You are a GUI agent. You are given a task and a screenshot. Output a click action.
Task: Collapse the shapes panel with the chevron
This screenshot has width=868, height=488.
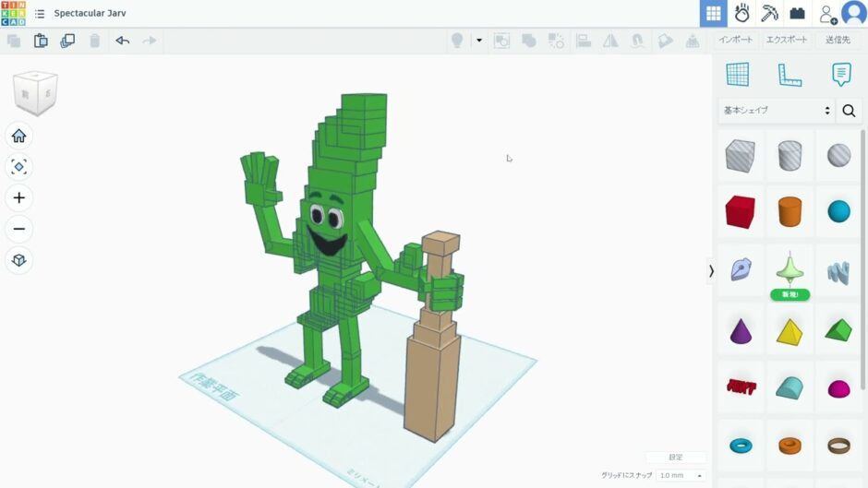711,270
